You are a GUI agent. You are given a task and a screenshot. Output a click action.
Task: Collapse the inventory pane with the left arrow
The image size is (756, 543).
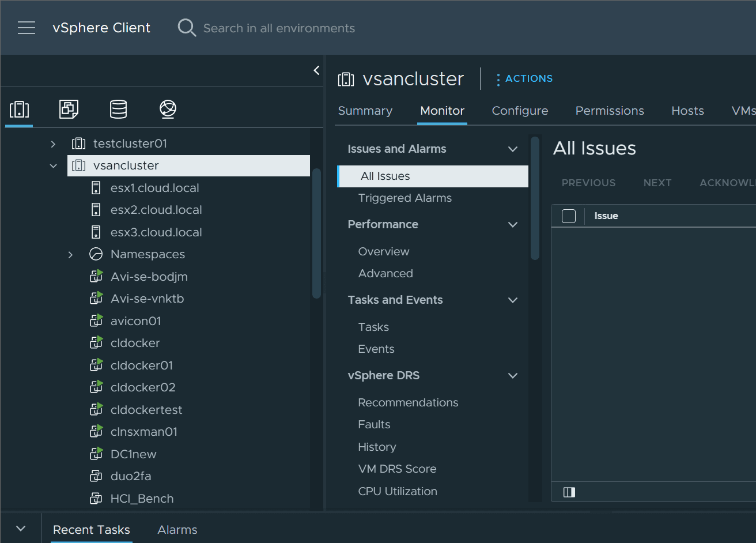316,70
